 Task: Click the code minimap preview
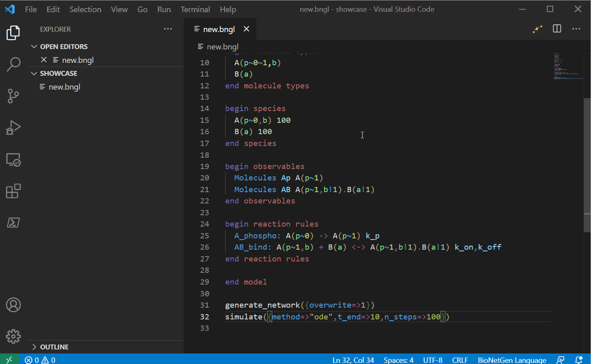coord(568,66)
